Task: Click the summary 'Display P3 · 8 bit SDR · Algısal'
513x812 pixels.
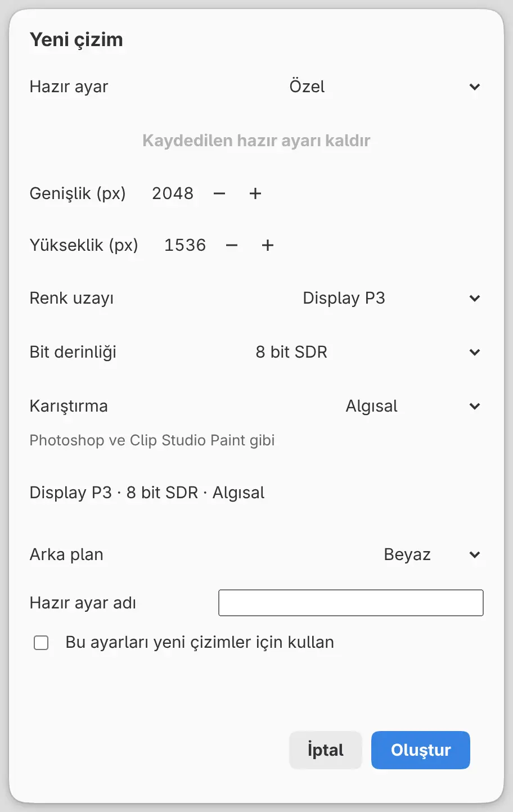Action: [147, 493]
